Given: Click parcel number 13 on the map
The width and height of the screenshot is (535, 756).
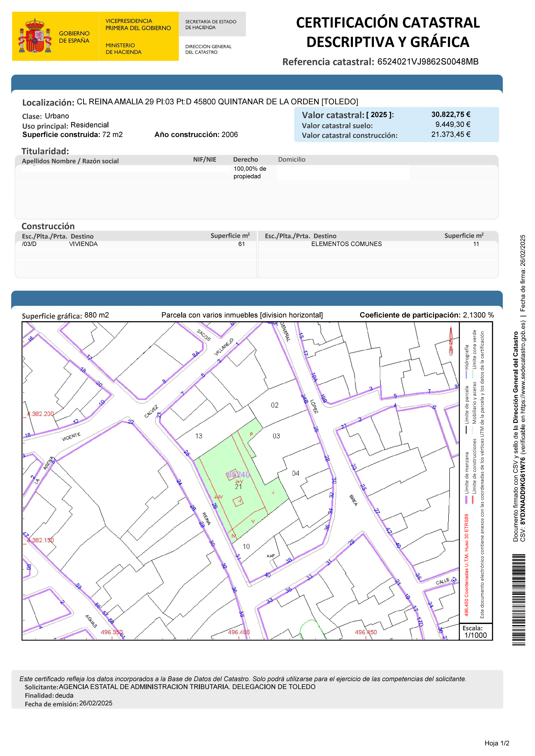Looking at the screenshot, I should coord(199,436).
